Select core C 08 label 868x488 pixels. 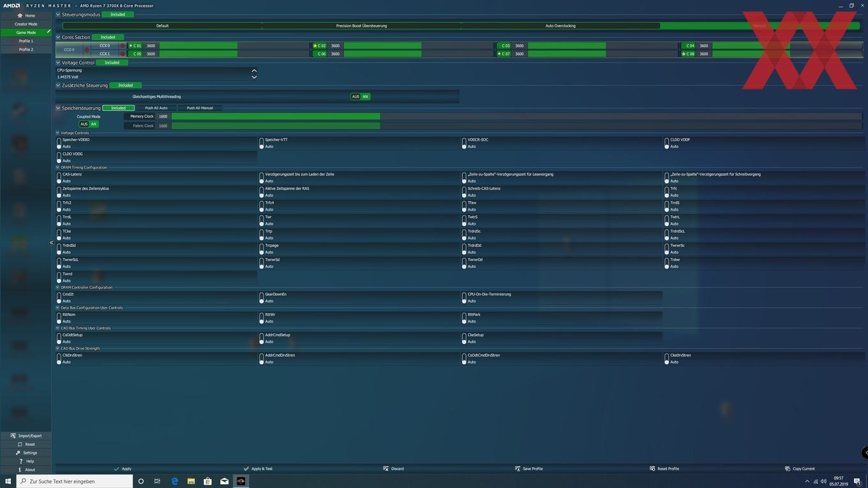click(688, 54)
